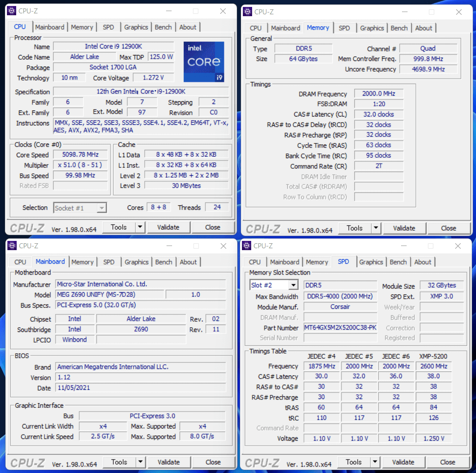Click Tools button in CPU window
Image resolution: width=476 pixels, height=473 pixels.
point(119,227)
